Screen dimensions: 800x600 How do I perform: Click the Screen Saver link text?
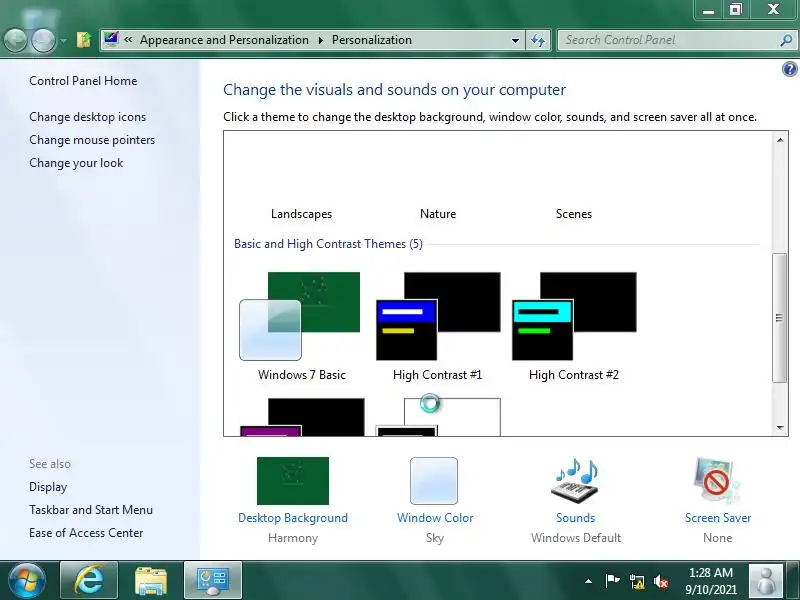click(x=718, y=518)
